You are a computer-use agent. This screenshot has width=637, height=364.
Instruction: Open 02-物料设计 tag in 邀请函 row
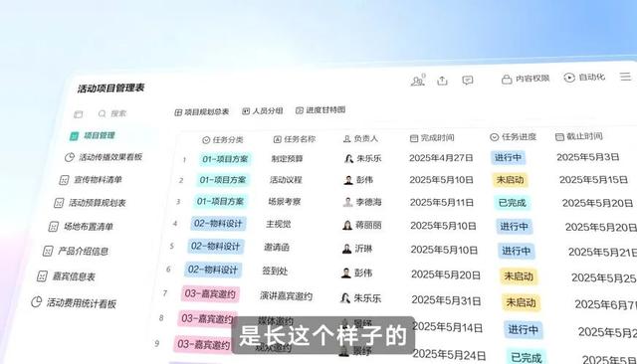click(x=215, y=247)
